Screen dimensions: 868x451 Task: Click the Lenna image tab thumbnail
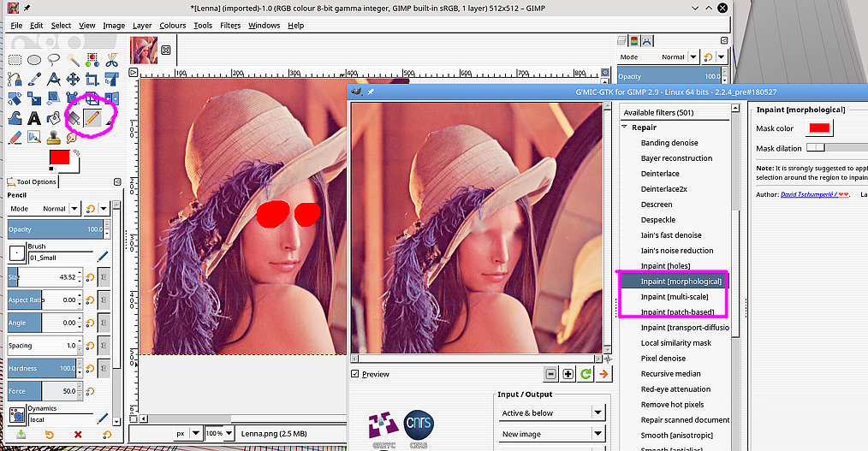click(x=144, y=50)
